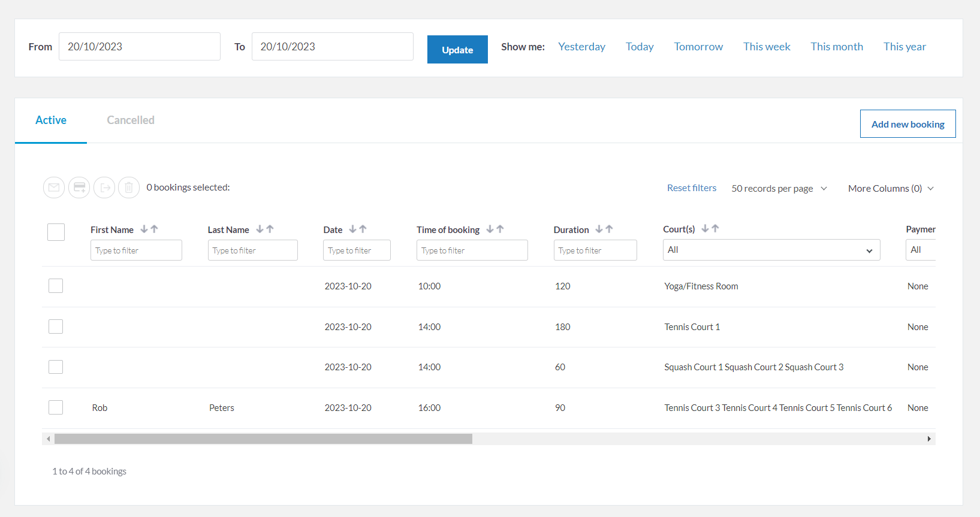Viewport: 980px width, 517px height.
Task: Click the Reset filters link
Action: click(x=692, y=188)
